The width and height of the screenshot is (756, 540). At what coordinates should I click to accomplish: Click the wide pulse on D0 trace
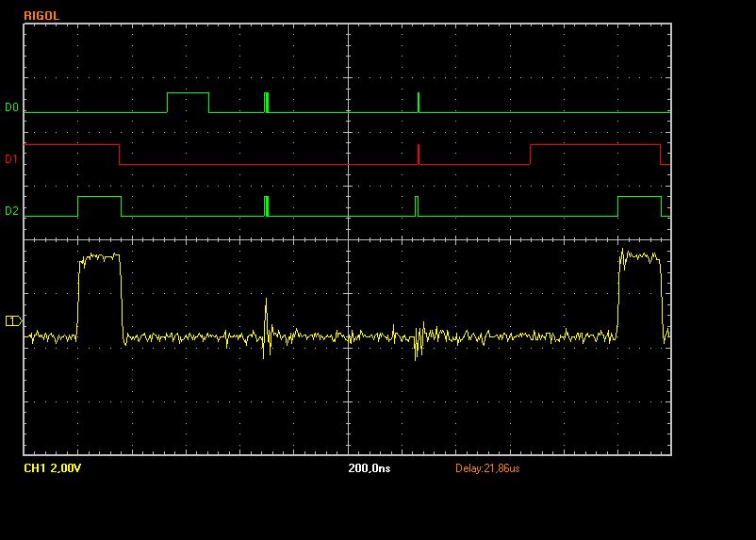pos(188,94)
